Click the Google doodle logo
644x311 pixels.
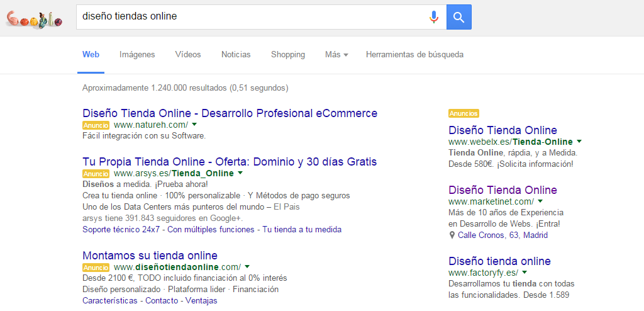pyautogui.click(x=34, y=20)
